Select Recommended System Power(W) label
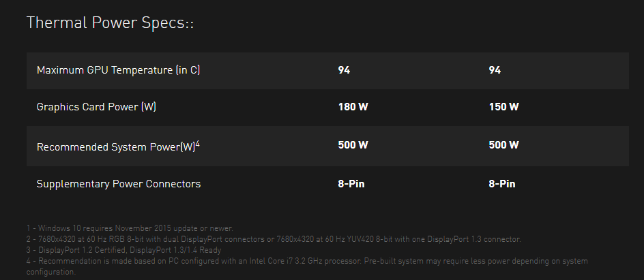The height and width of the screenshot is (280, 644). 116,146
